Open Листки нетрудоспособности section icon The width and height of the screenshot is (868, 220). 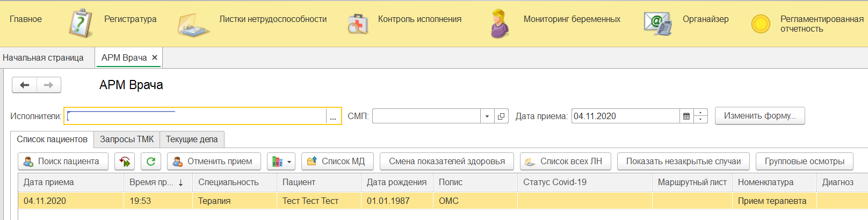pos(193,24)
